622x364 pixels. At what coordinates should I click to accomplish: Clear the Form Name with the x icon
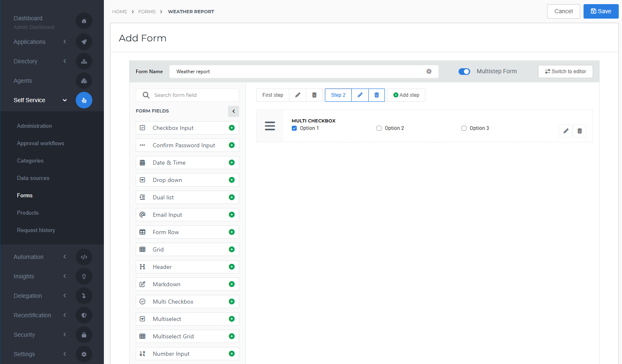(x=429, y=72)
